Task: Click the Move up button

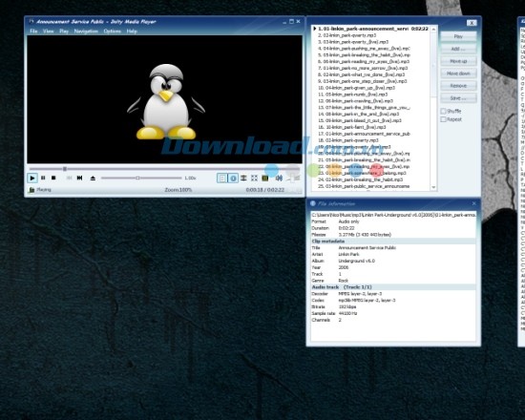Action: click(458, 61)
